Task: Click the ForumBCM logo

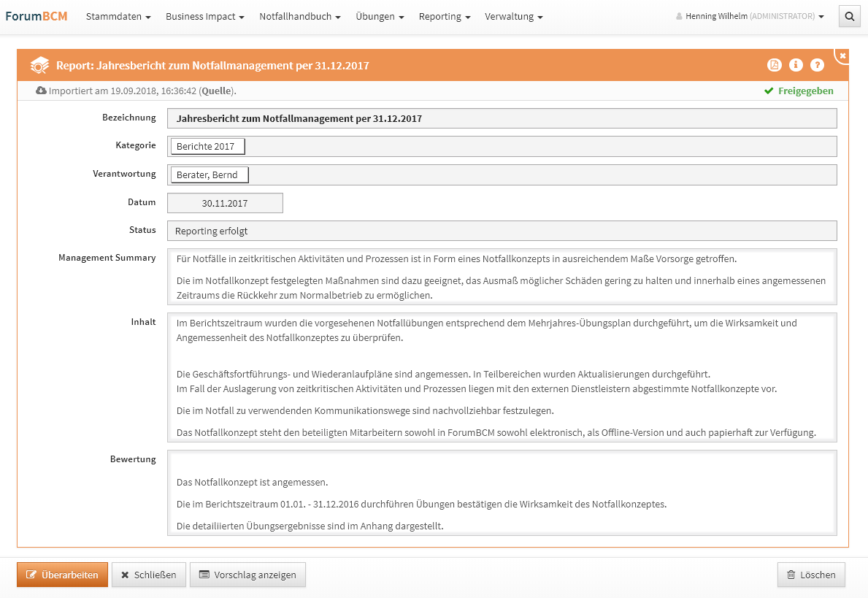Action: [37, 16]
